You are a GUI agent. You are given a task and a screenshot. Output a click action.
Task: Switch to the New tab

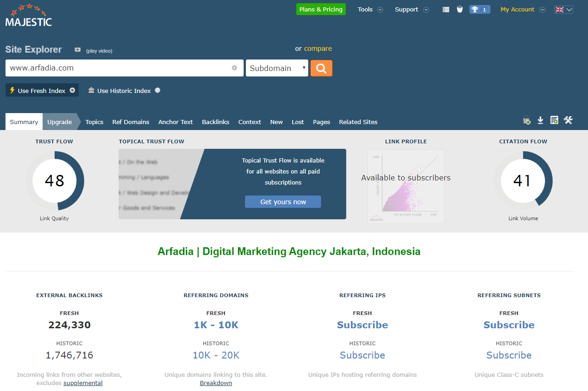pos(277,122)
